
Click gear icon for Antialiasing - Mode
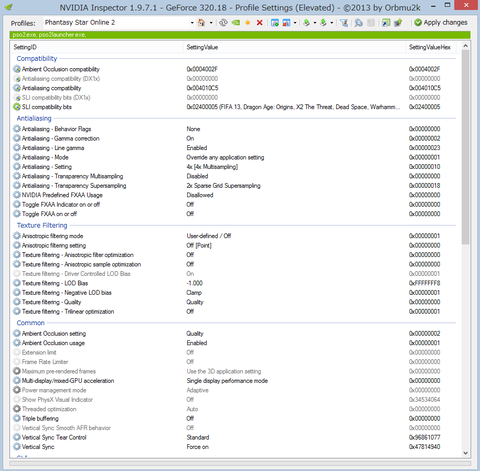tap(17, 157)
